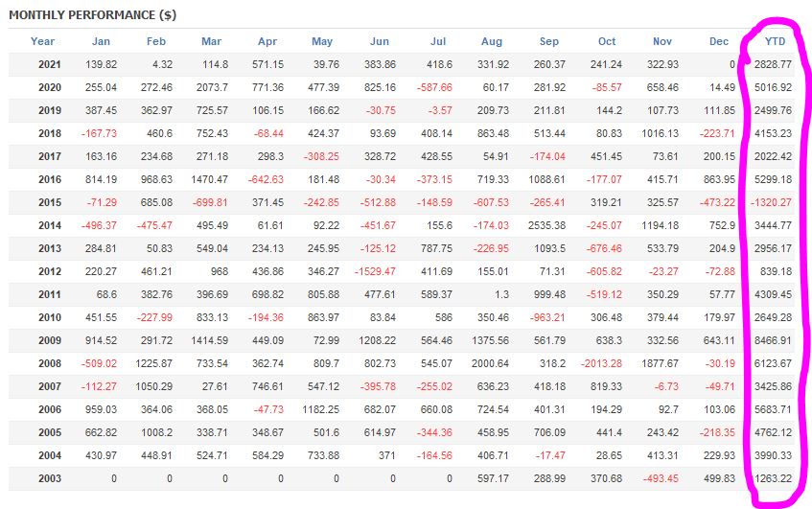Select the 2073.7 March 2020 cell
The height and width of the screenshot is (509, 812).
(209, 87)
